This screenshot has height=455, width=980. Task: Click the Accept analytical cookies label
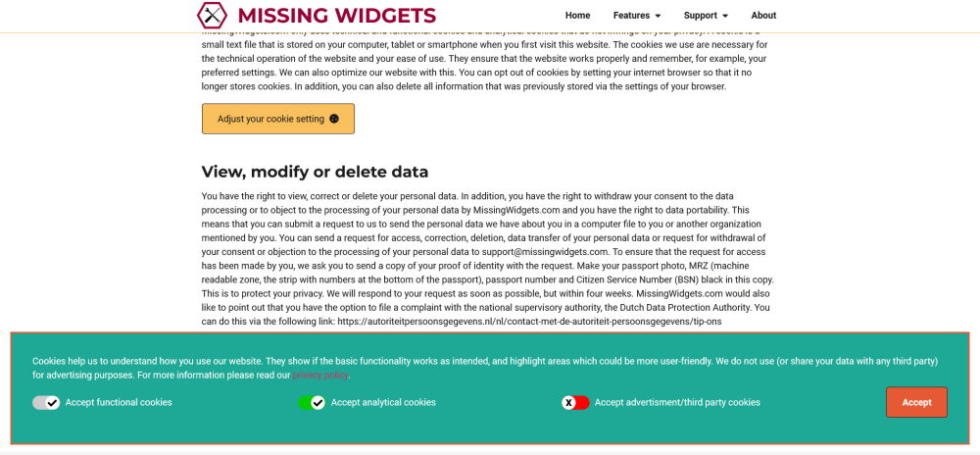coord(383,402)
